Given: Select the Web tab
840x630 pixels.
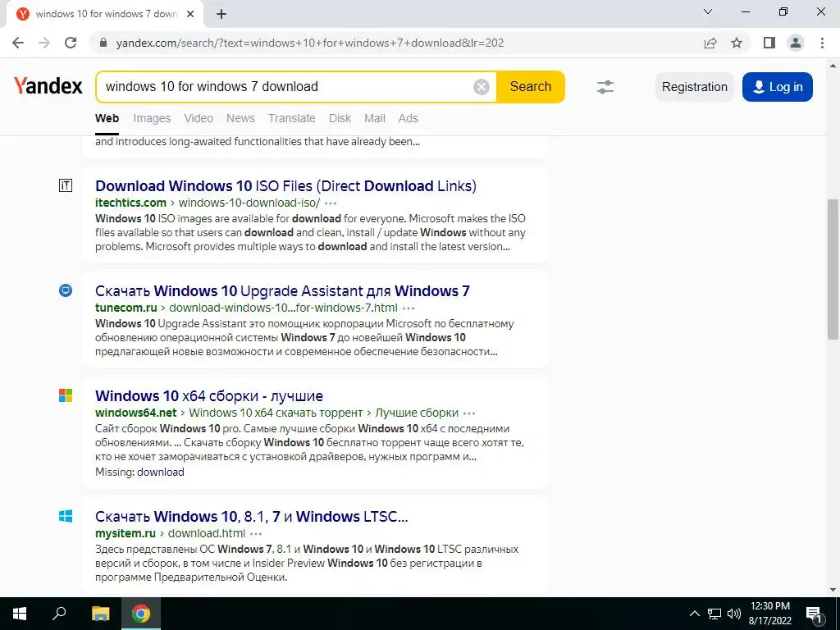Looking at the screenshot, I should (x=107, y=118).
